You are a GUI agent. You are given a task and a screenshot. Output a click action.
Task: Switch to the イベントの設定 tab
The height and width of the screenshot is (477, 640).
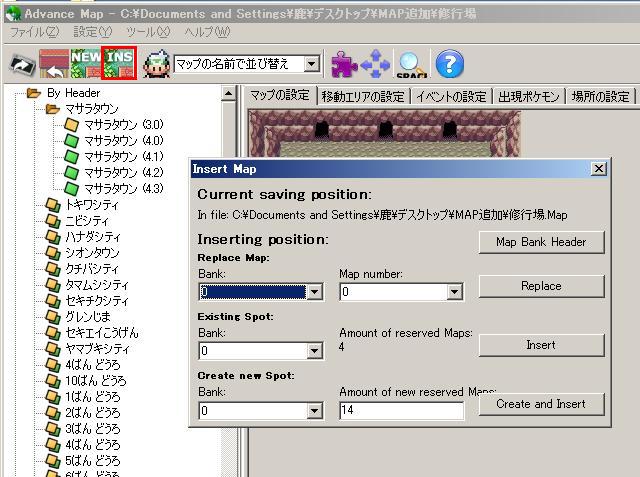450,96
